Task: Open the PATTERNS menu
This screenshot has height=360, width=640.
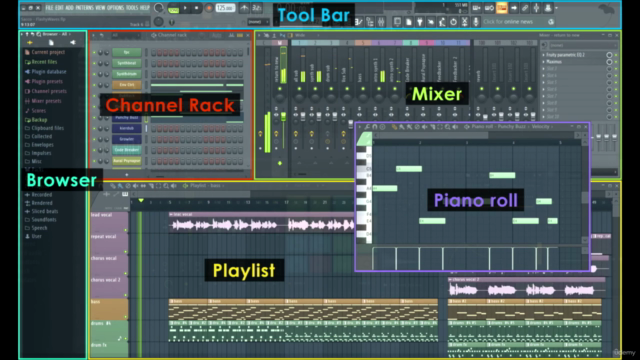Action: pos(84,8)
